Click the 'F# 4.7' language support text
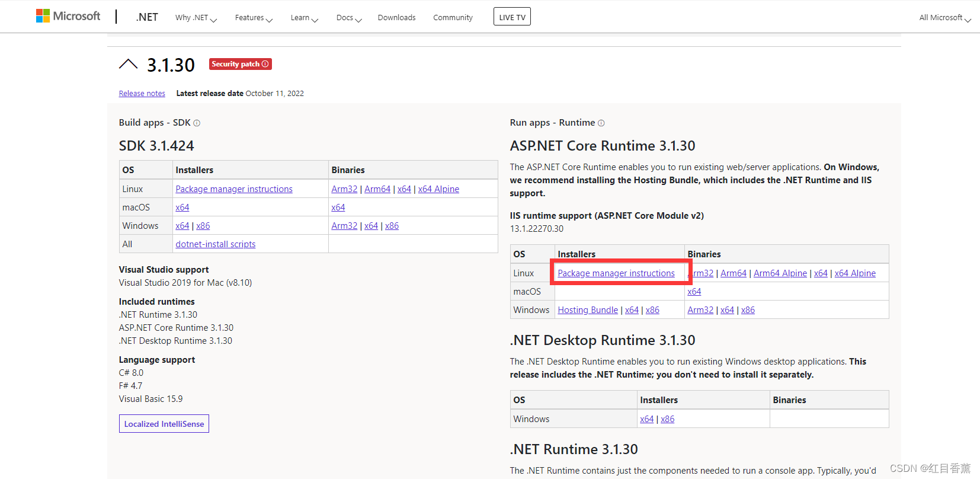 coord(130,386)
